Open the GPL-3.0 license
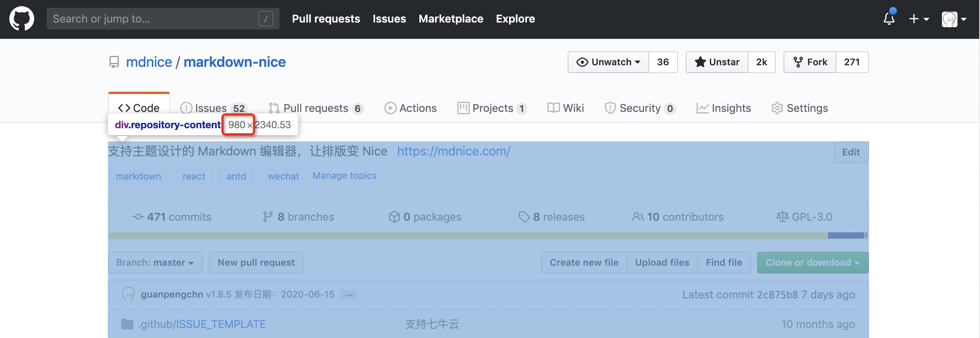Image resolution: width=980 pixels, height=338 pixels. (805, 217)
